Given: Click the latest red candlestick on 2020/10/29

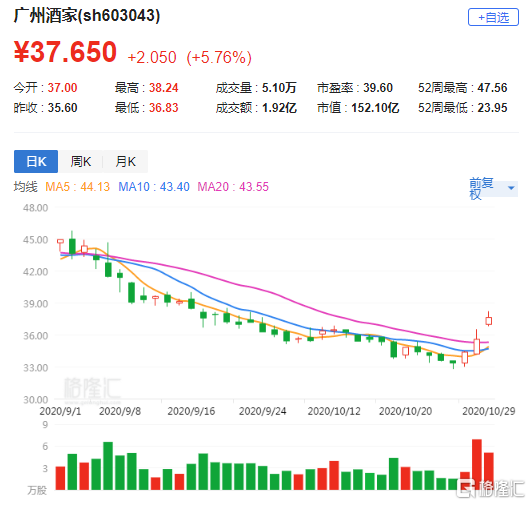Looking at the screenshot, I should (488, 320).
